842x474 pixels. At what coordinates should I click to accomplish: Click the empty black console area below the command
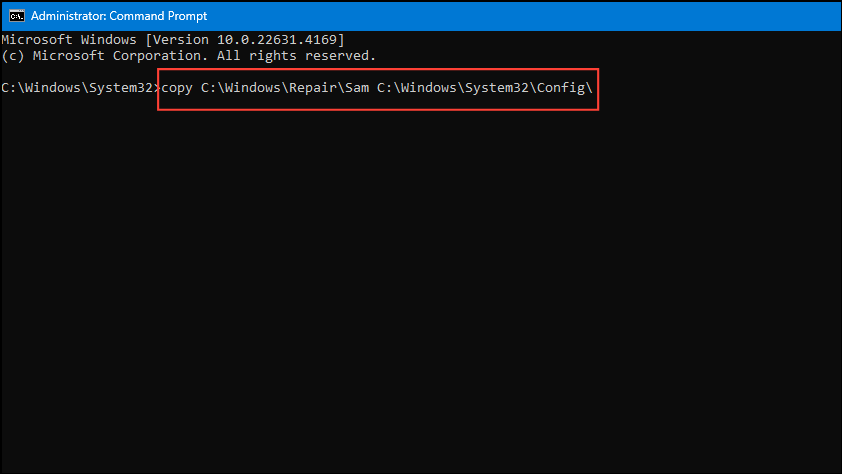(x=421, y=290)
